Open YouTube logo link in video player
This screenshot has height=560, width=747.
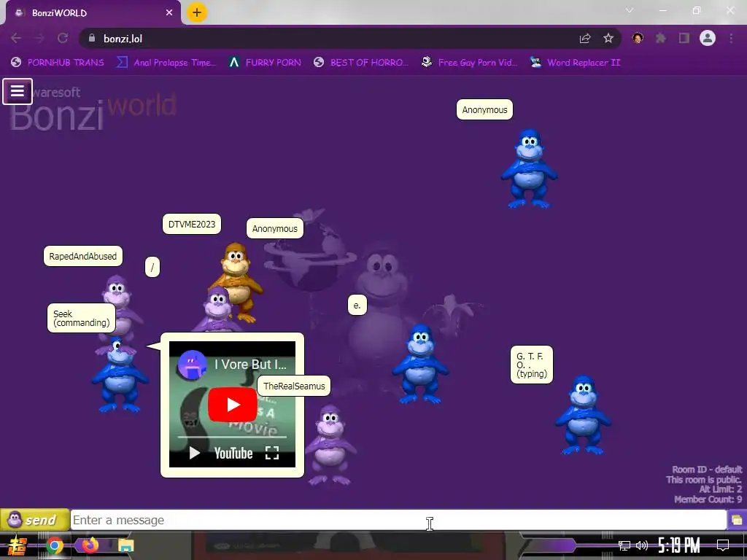[233, 453]
